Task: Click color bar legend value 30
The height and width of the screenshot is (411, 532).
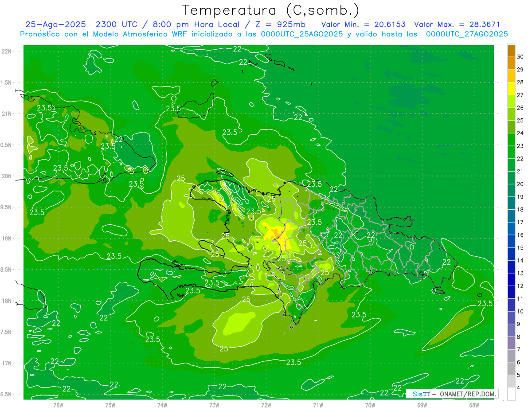Action: point(520,57)
